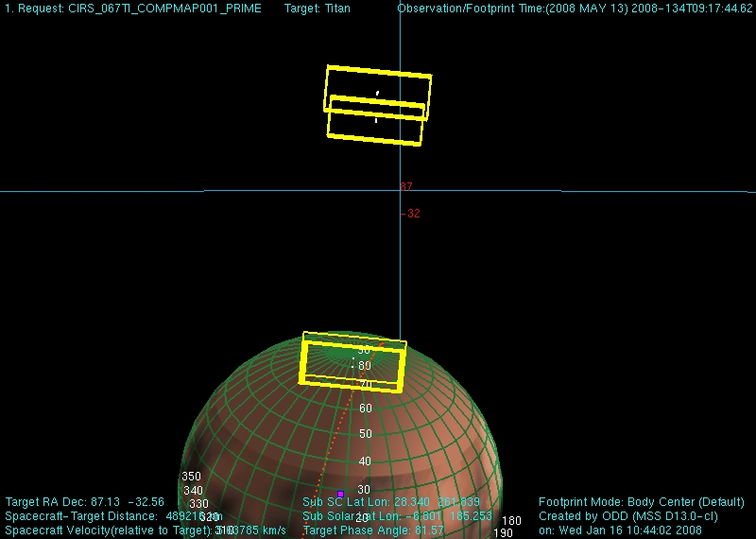
Task: Select the '50' latitude label on Titan
Action: point(366,434)
